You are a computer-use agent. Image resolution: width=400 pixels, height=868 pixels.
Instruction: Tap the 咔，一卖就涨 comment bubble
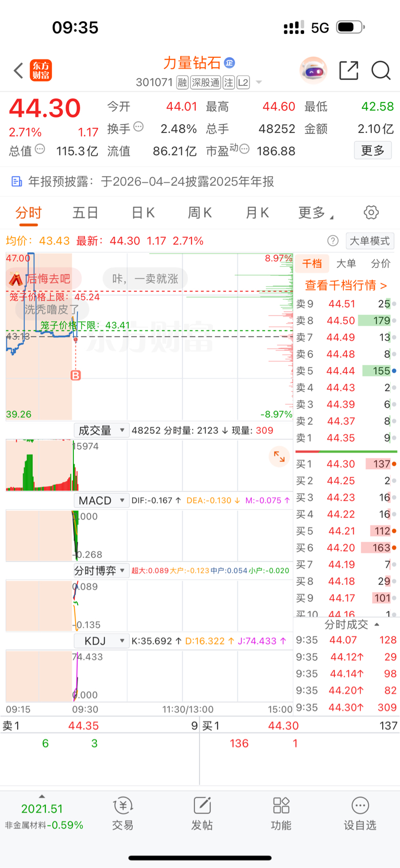pos(145,279)
